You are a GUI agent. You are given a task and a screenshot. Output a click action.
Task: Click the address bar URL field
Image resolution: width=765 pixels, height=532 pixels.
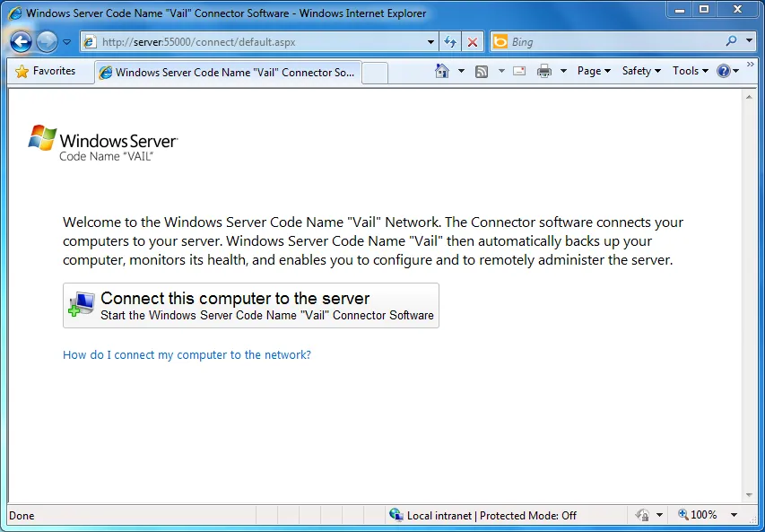258,42
